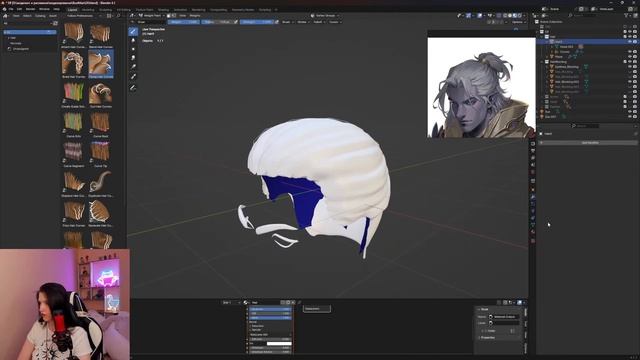Open the Falloff settings dropdown
Screen dimensions: 640x360
point(319,22)
